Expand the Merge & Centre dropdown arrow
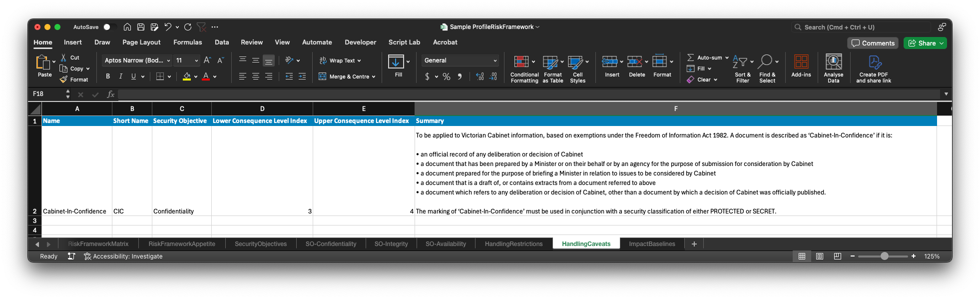The height and width of the screenshot is (299, 980). coord(374,77)
